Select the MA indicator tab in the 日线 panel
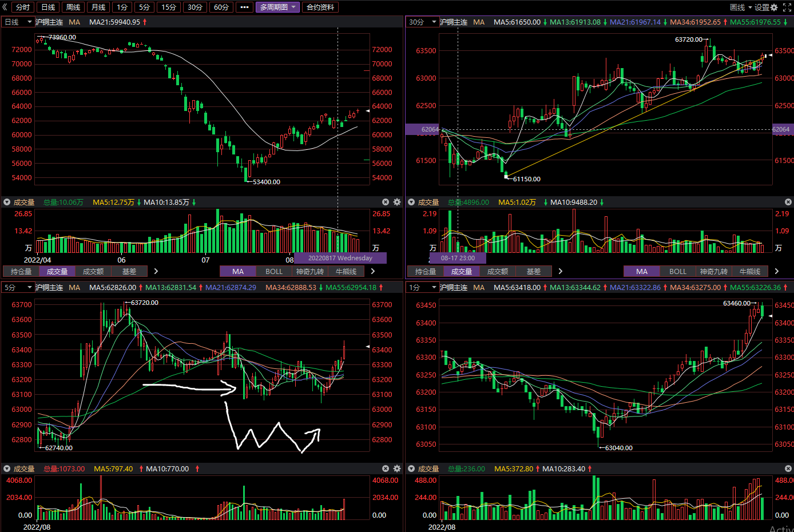This screenshot has height=532, width=794. point(238,271)
